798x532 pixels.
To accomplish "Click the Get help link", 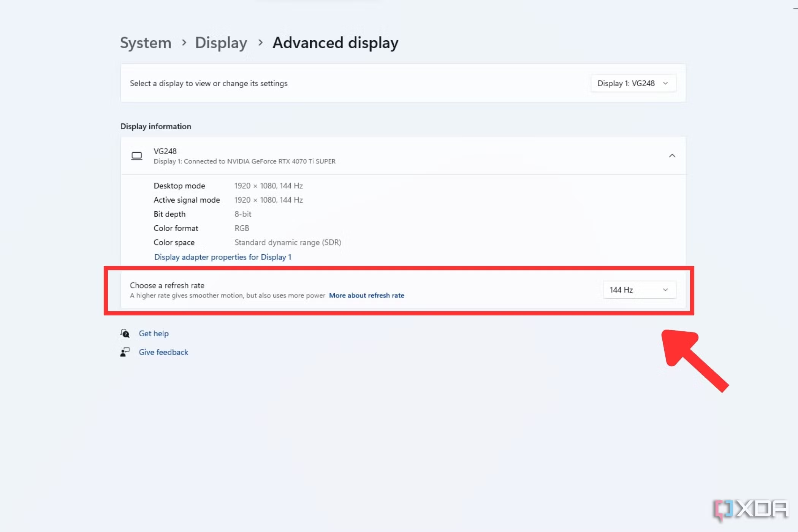I will tap(154, 333).
